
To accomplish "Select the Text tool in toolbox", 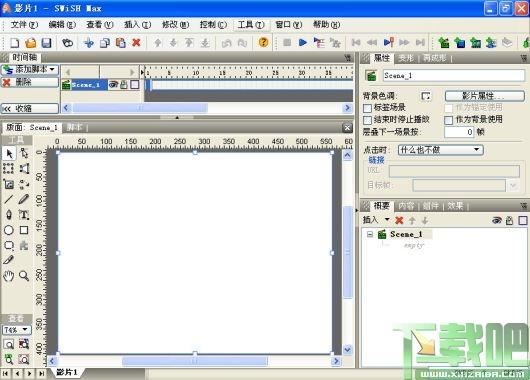I will pyautogui.click(x=24, y=215).
